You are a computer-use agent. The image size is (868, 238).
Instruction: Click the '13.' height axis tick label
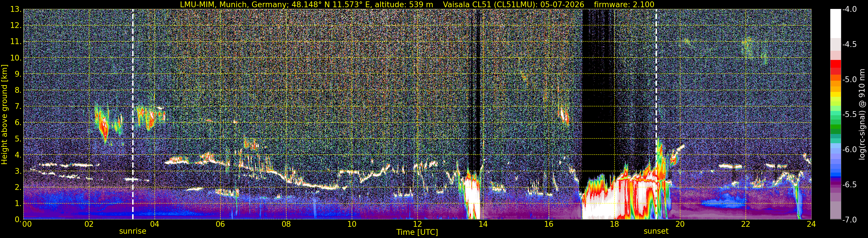[x=16, y=9]
